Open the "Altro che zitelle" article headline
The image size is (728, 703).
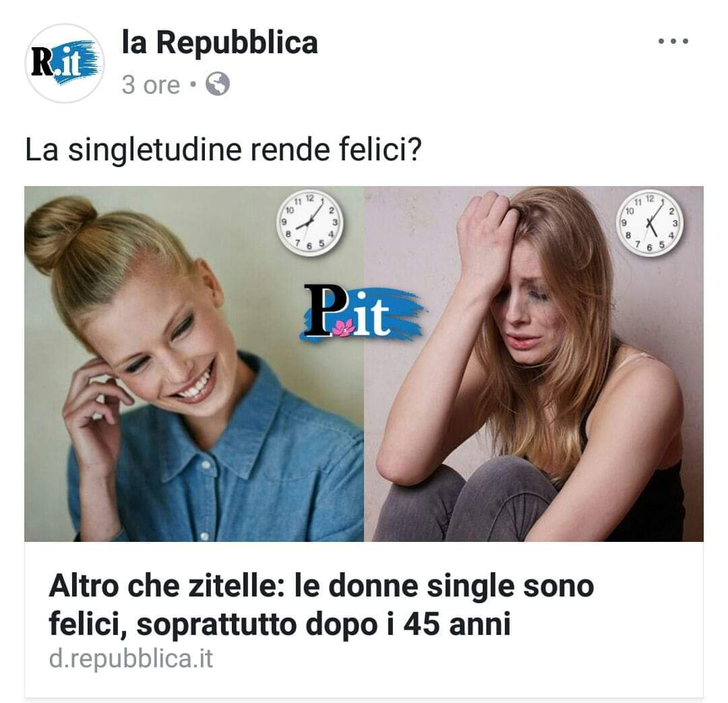click(x=321, y=605)
